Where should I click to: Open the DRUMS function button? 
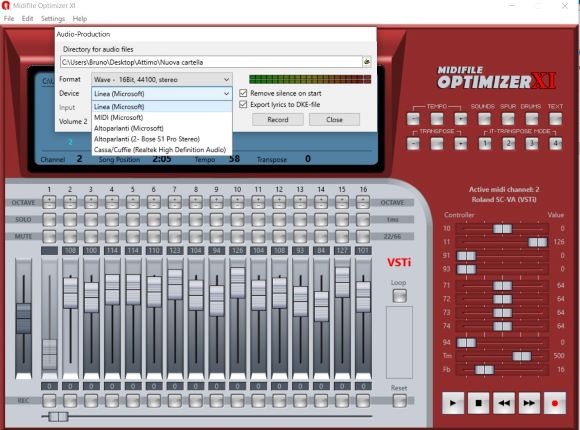coord(532,119)
